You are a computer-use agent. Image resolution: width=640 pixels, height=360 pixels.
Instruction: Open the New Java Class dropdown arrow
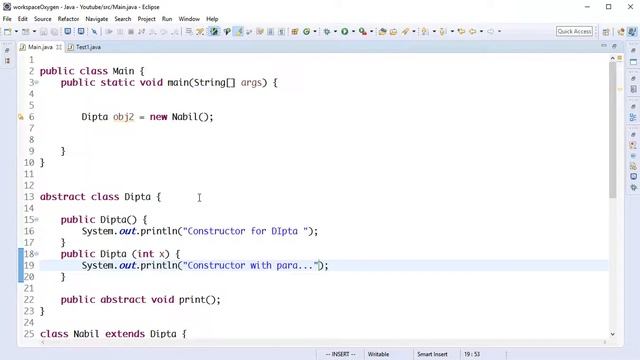tap(315, 31)
